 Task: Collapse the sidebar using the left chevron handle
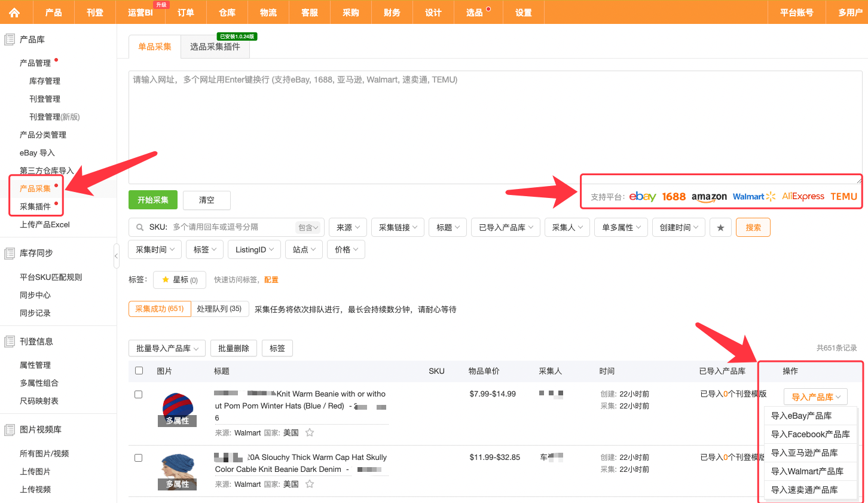pyautogui.click(x=117, y=255)
